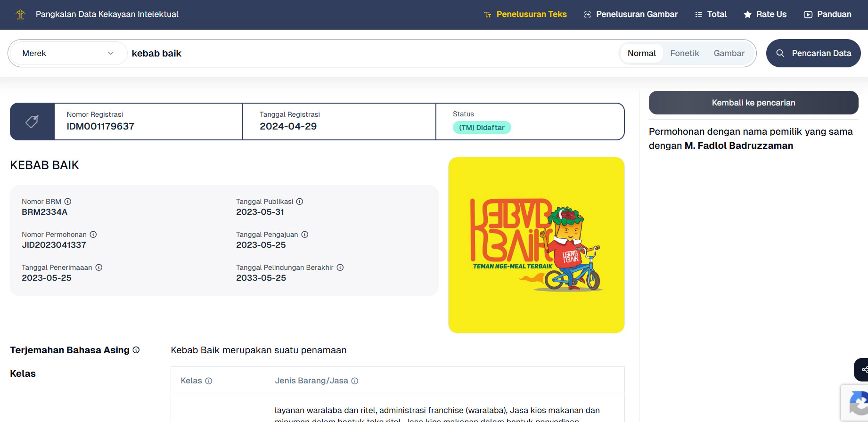
Task: Click publication date 2023-05-31
Action: click(260, 212)
